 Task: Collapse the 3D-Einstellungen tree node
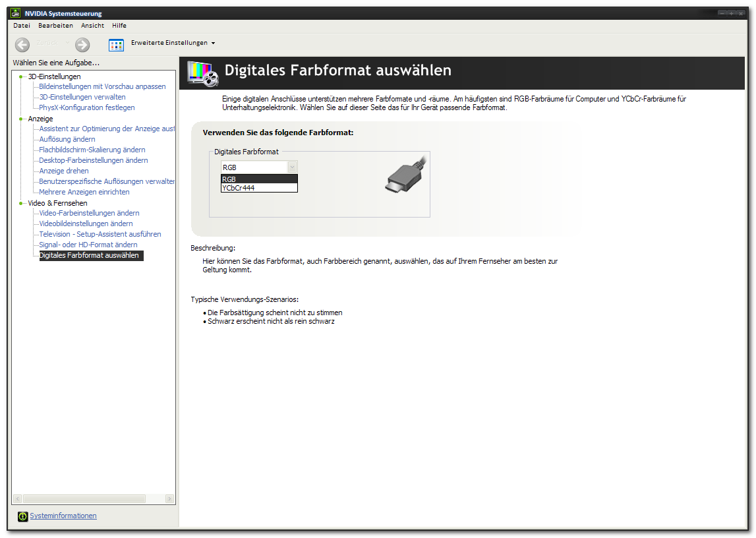pos(20,76)
